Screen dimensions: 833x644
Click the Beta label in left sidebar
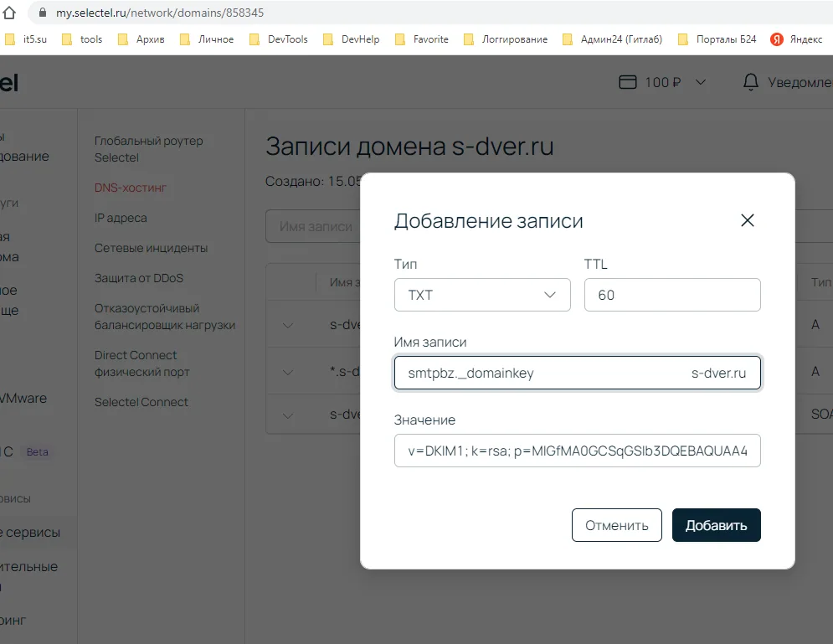click(37, 452)
